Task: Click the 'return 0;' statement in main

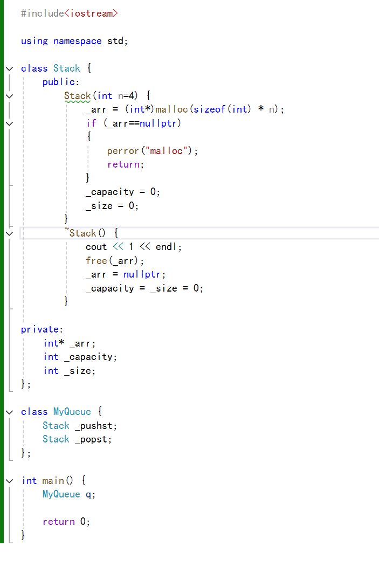Action: [66, 522]
